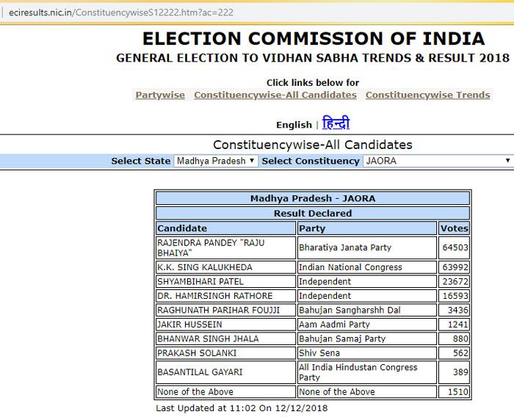Open the Select Constituency dropdown
514x420 pixels.
click(438, 161)
